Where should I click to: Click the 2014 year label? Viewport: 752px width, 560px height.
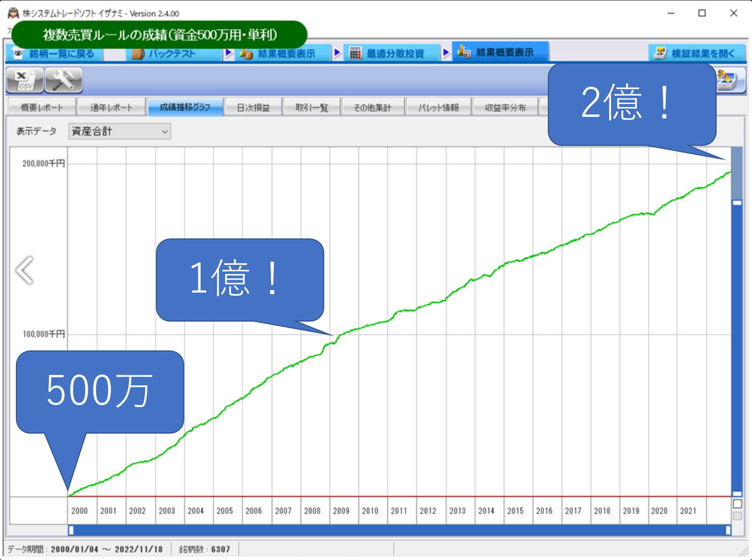[x=486, y=511]
